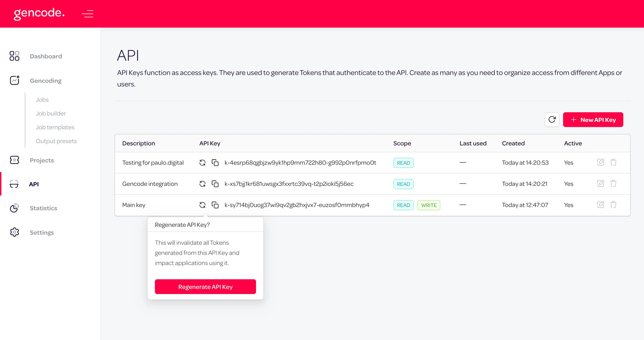644x340 pixels.
Task: Delete the Main key entry
Action: 613,205
